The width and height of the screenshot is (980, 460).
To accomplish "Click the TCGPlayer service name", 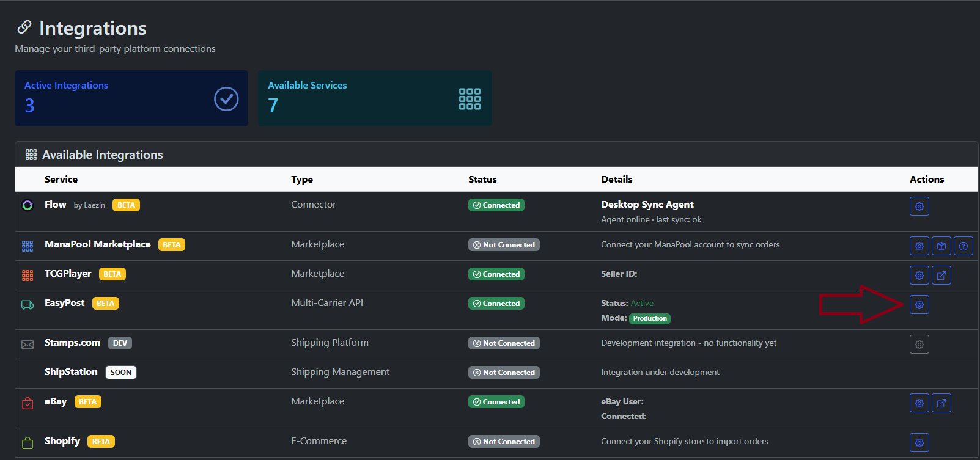I will (68, 274).
